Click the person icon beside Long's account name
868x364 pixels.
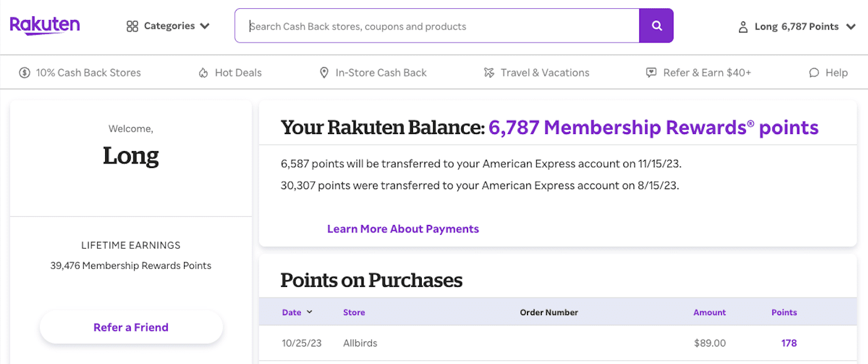(743, 26)
